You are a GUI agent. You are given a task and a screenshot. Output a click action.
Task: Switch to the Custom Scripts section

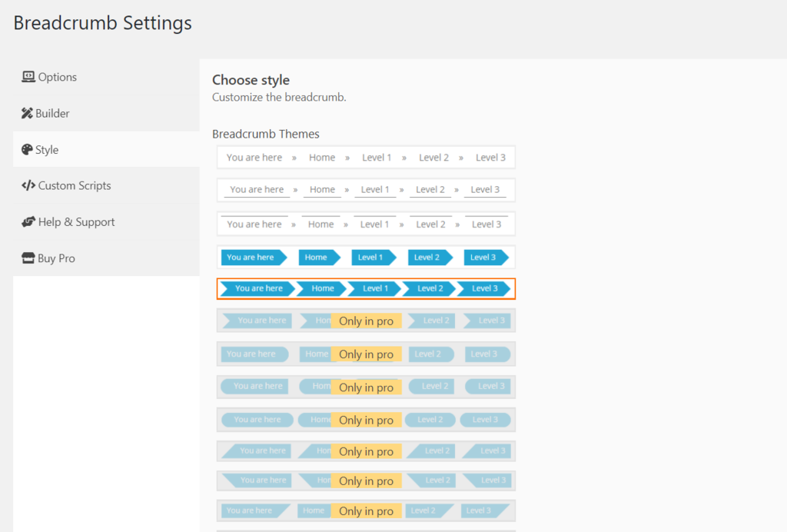73,185
